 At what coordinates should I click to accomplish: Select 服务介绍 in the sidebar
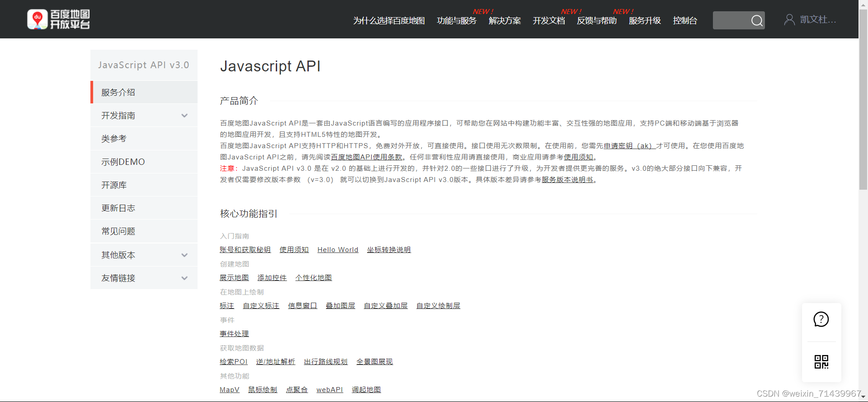(x=144, y=92)
